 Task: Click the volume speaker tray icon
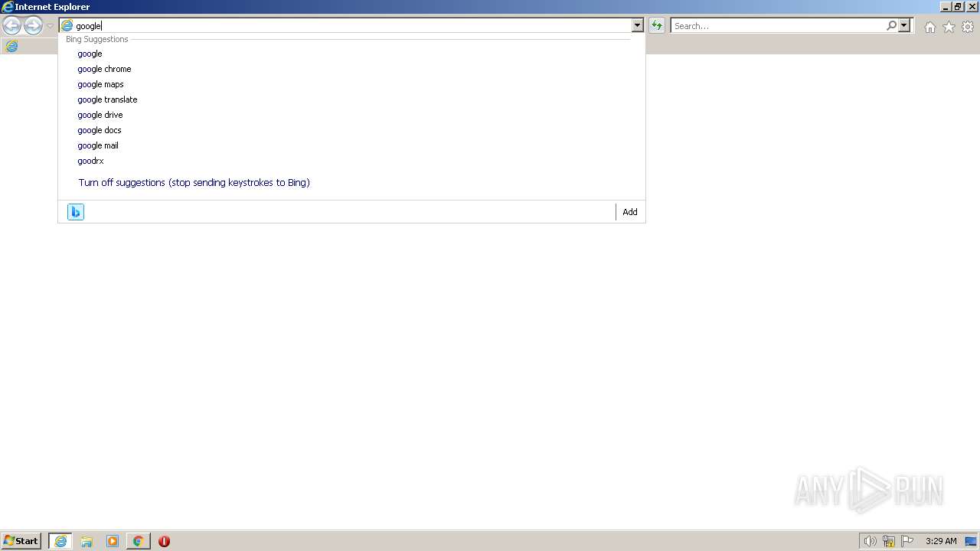point(870,541)
